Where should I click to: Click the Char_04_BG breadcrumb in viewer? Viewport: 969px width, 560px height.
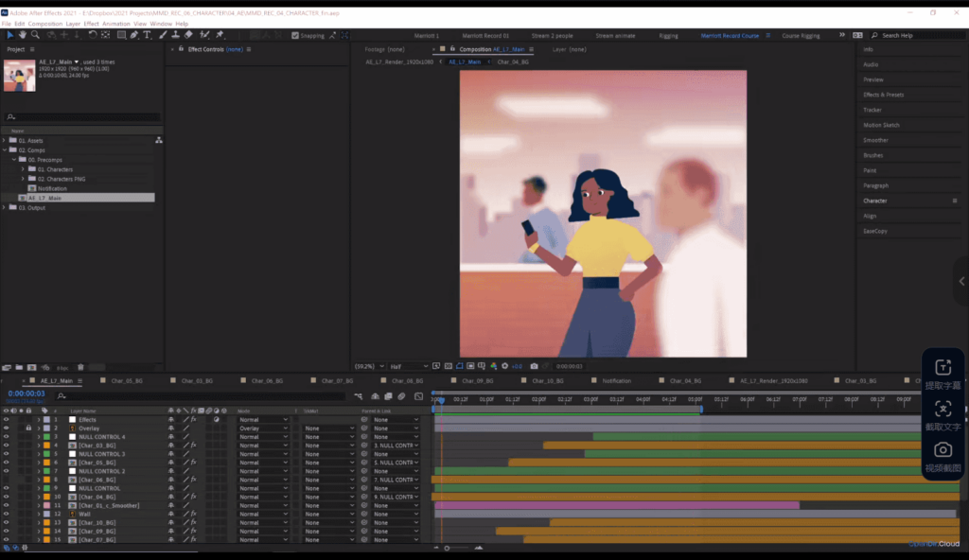coord(513,62)
